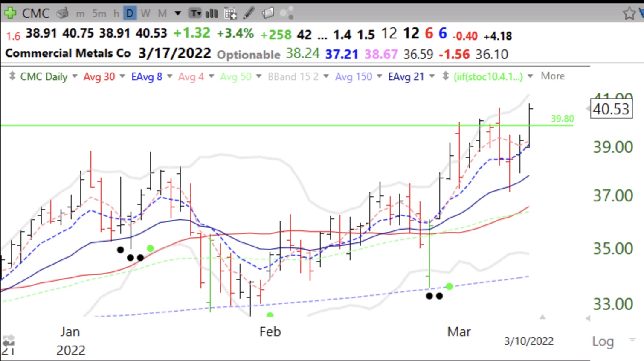Screen dimensions: 644x361
Task: Click the Avg 30 indicator label
Action: [x=99, y=77]
